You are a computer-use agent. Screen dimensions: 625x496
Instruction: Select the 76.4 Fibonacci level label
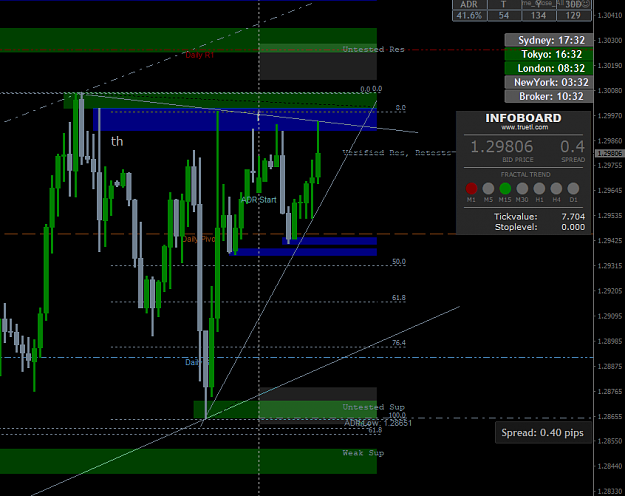tap(399, 343)
